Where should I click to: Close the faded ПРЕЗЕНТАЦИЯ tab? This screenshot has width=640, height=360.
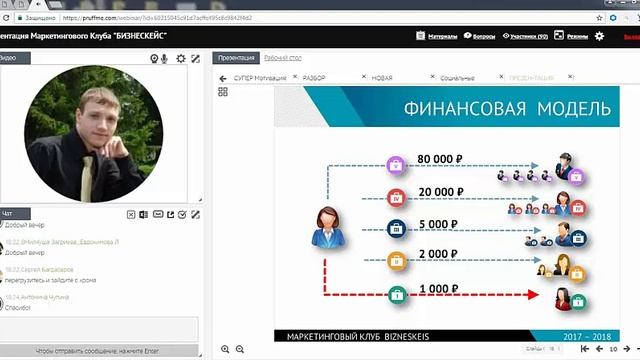pyautogui.click(x=571, y=77)
